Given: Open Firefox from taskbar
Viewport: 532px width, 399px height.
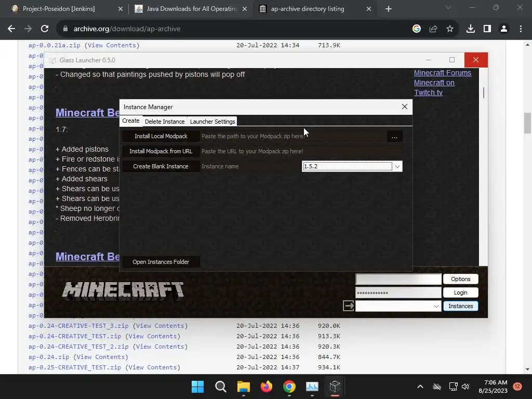Looking at the screenshot, I should click(x=267, y=387).
